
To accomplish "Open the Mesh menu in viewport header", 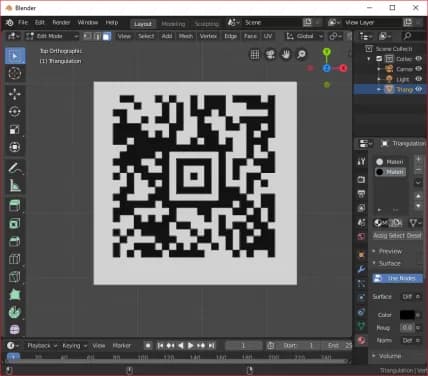I will click(x=186, y=36).
